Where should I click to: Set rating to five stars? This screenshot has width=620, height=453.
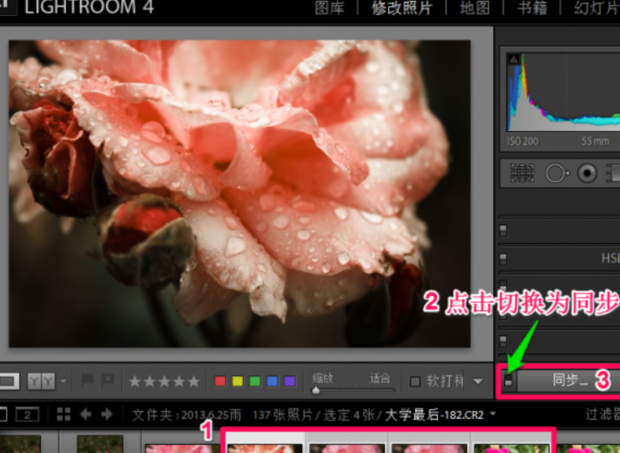(x=193, y=381)
